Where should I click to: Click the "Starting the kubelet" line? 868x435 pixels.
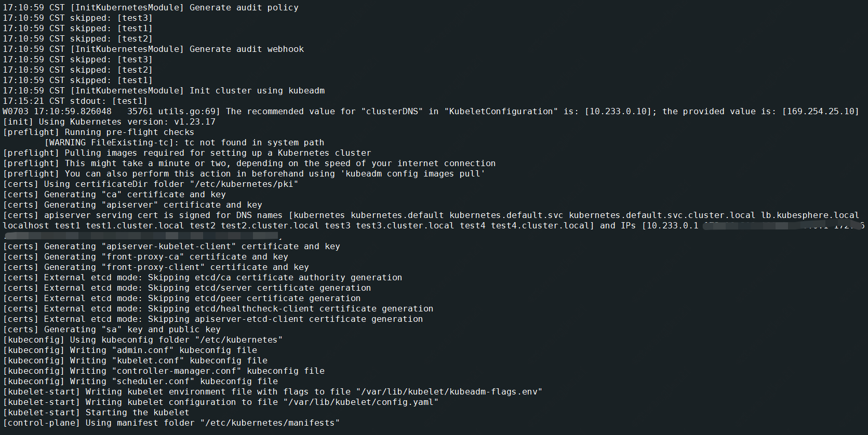[x=96, y=413]
